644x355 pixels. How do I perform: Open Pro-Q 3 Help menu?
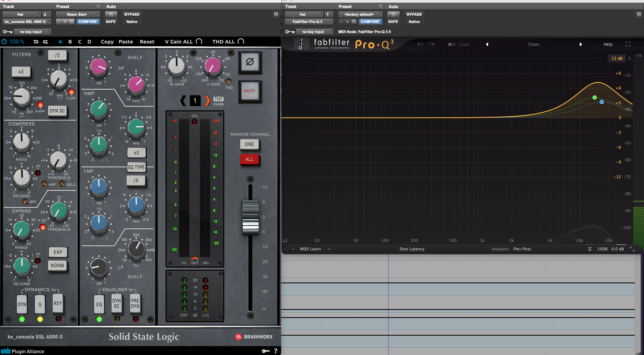[x=608, y=44]
